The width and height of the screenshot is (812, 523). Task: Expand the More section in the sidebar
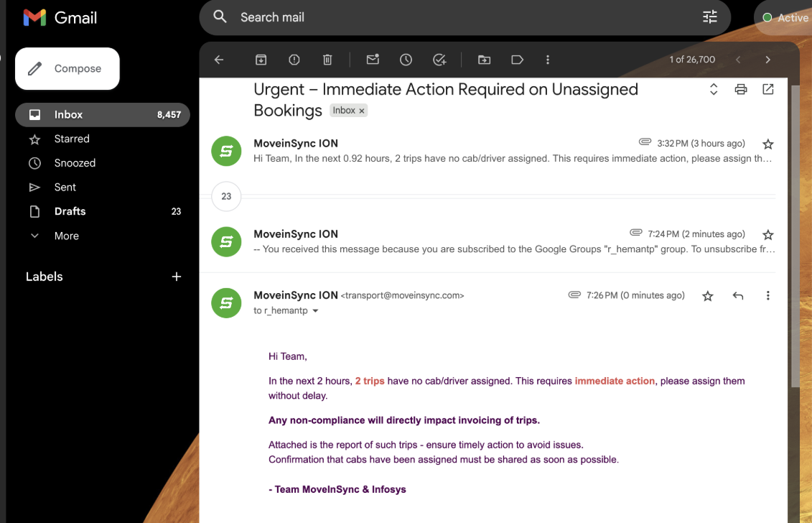point(66,236)
